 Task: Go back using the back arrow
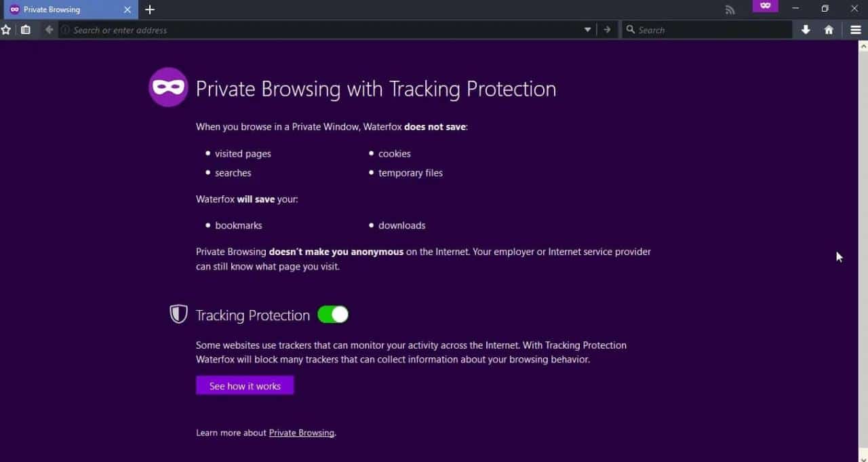[48, 30]
